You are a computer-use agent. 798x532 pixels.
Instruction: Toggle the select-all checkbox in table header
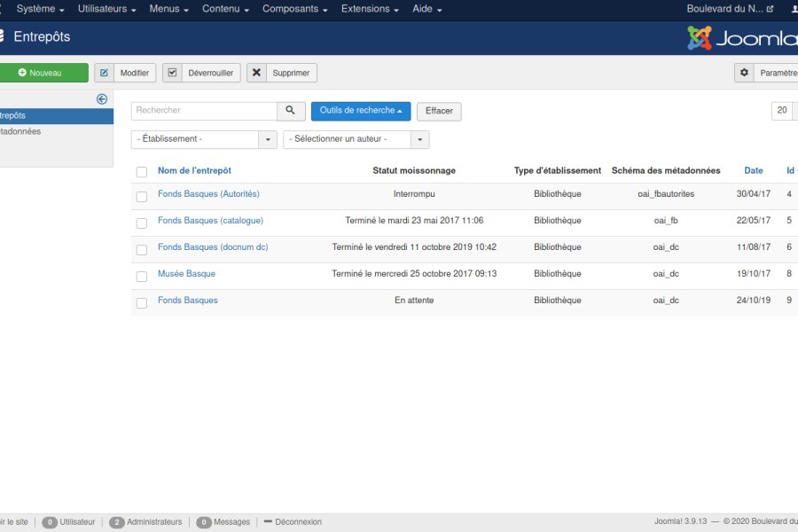pyautogui.click(x=142, y=172)
